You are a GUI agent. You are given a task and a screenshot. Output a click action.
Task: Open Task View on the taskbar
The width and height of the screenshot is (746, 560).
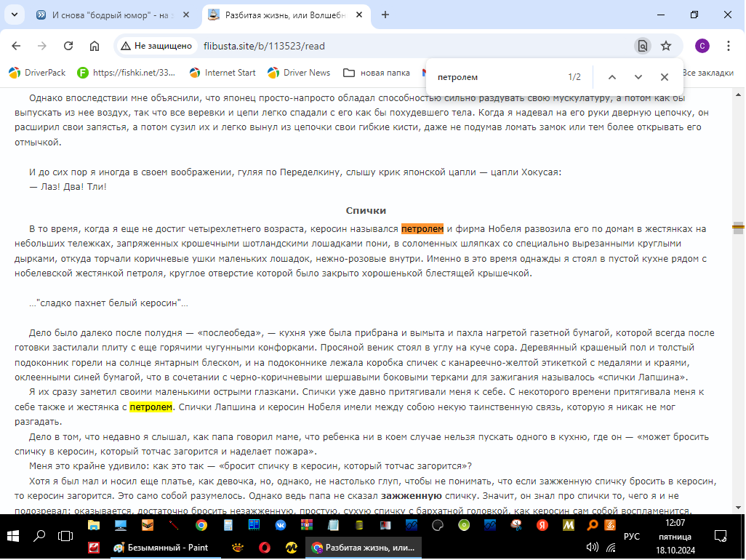click(x=65, y=536)
